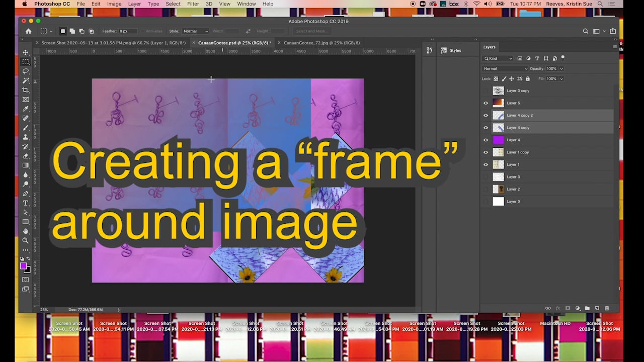Select the Lasso tool
Image resolution: width=644 pixels, height=362 pixels.
pyautogui.click(x=26, y=71)
